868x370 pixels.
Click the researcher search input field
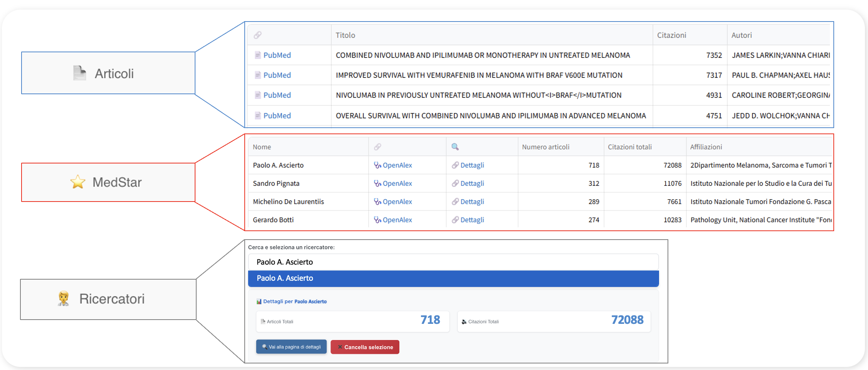453,262
